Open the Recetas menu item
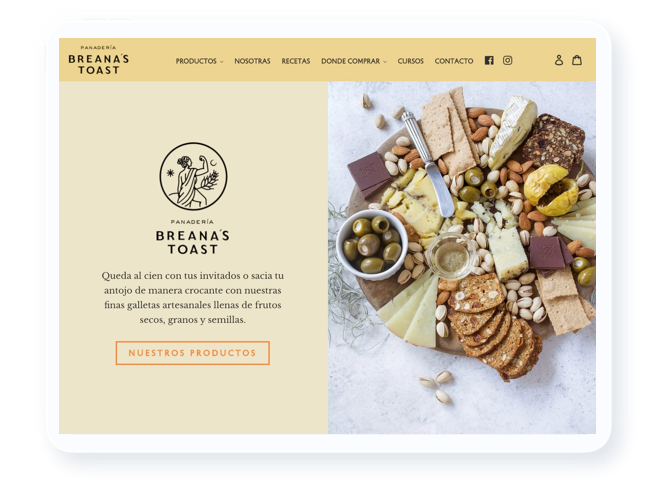 click(296, 61)
